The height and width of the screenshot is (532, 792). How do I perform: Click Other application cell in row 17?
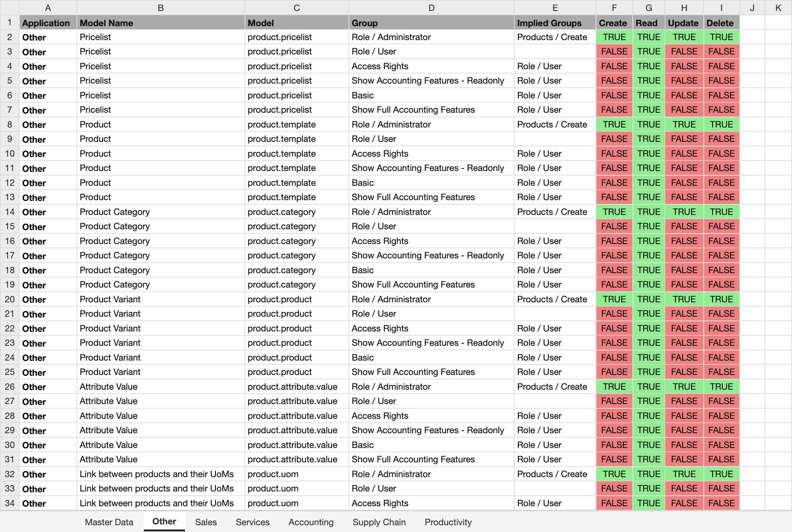48,255
